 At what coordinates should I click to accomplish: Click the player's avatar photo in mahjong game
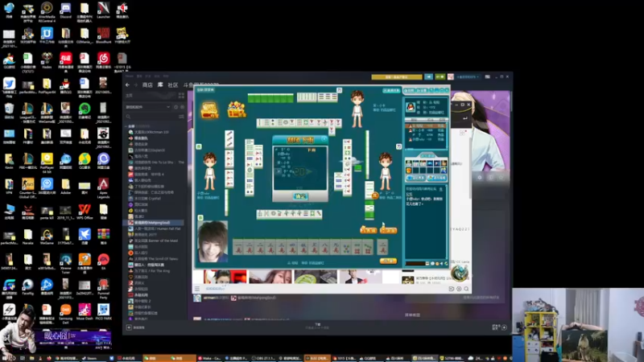coord(213,241)
